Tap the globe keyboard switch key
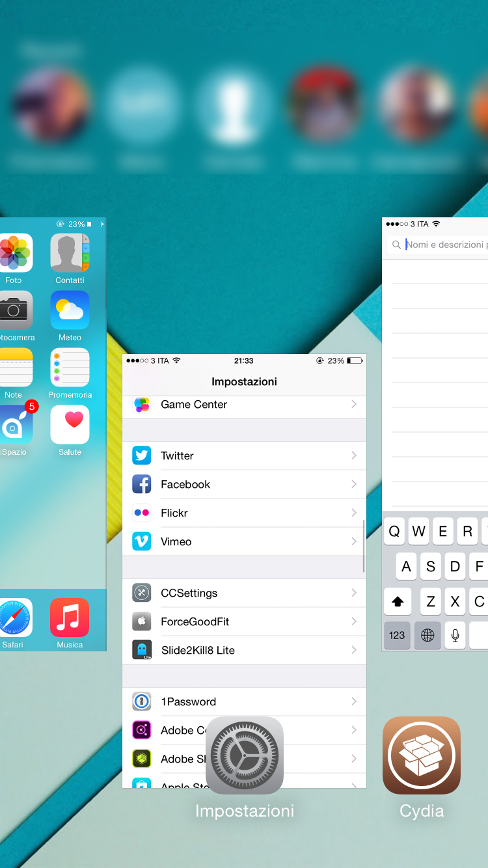Viewport: 488px width, 868px height. coord(427,636)
